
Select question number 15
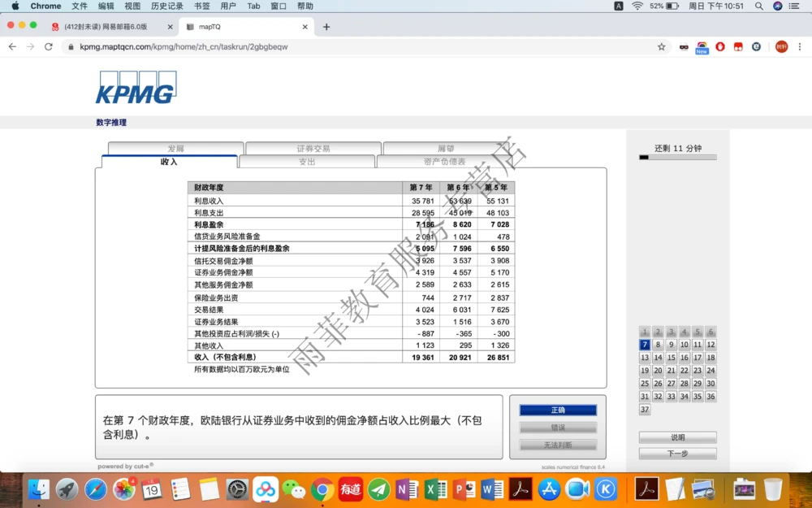point(671,358)
